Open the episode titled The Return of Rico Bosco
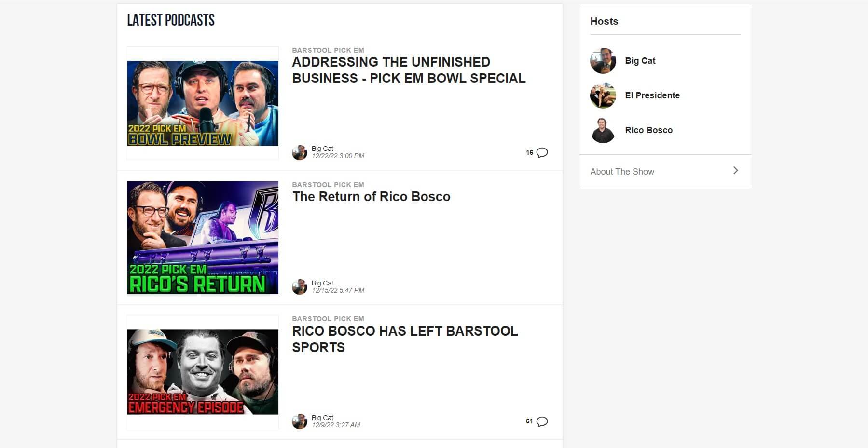Viewport: 868px width, 448px height. pos(371,197)
